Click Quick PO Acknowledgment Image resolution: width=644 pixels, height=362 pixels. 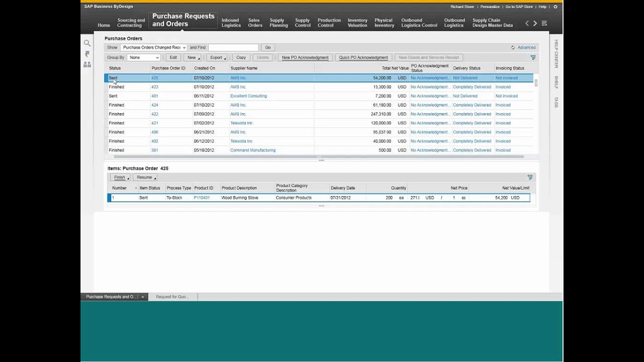coord(363,58)
